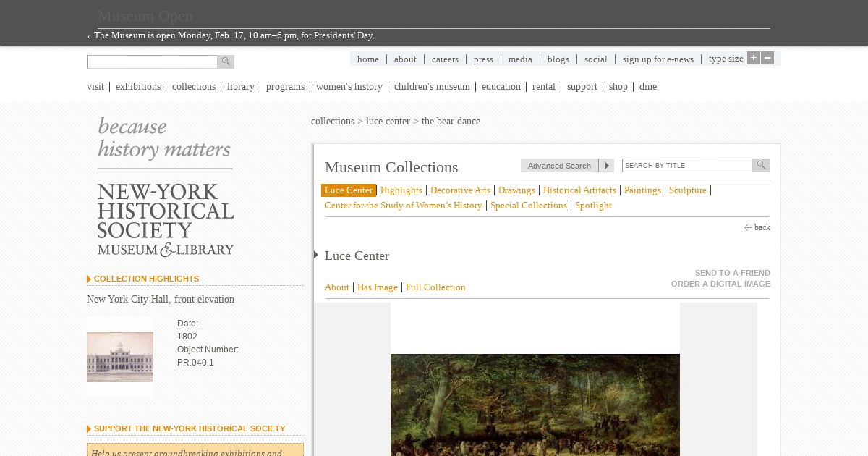Open the About filter link
Image resolution: width=868 pixels, height=456 pixels.
tap(337, 287)
